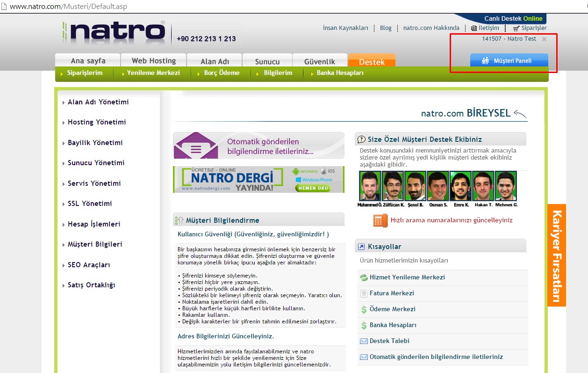Click the back arrow next to BİREYSEL
Viewport: 588px width, 373px height.
(x=520, y=114)
